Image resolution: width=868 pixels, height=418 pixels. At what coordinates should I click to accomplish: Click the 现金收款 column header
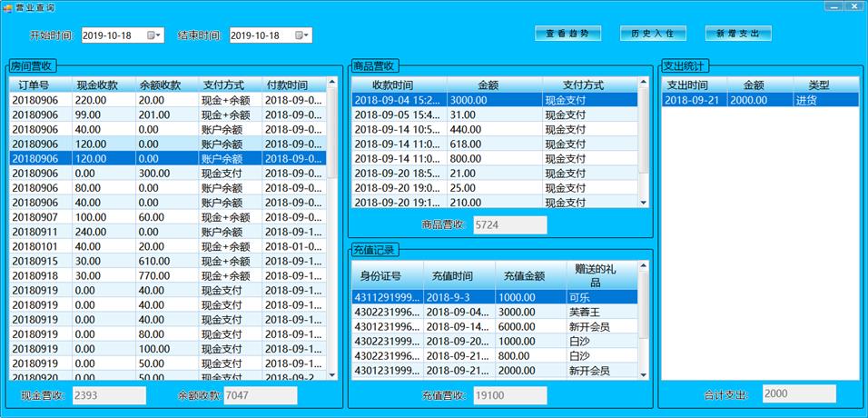point(104,85)
